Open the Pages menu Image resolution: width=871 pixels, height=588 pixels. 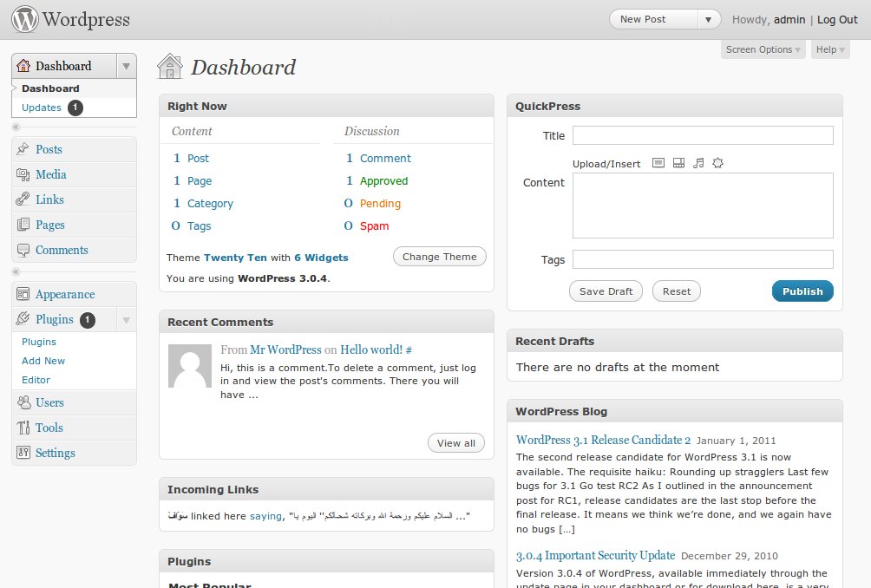pyautogui.click(x=50, y=225)
